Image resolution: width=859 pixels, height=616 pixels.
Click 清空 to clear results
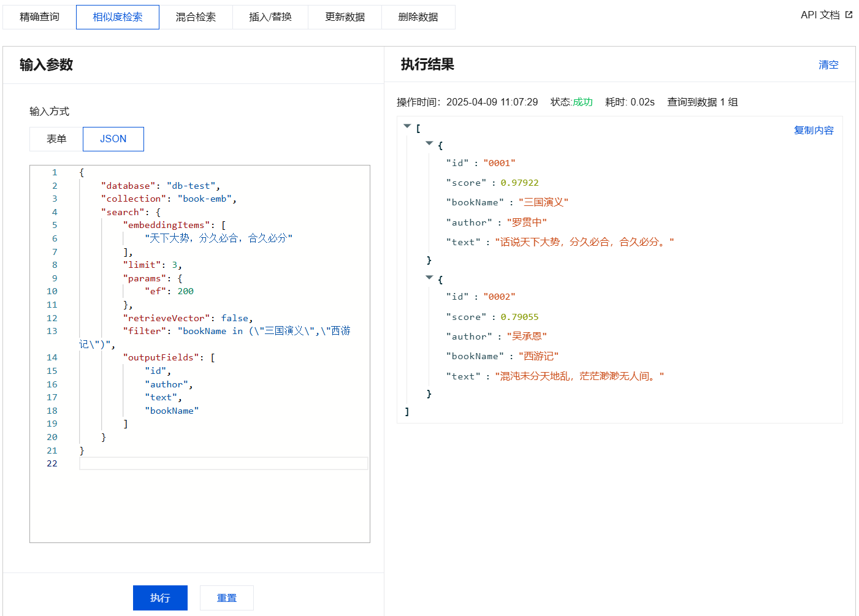click(x=828, y=65)
